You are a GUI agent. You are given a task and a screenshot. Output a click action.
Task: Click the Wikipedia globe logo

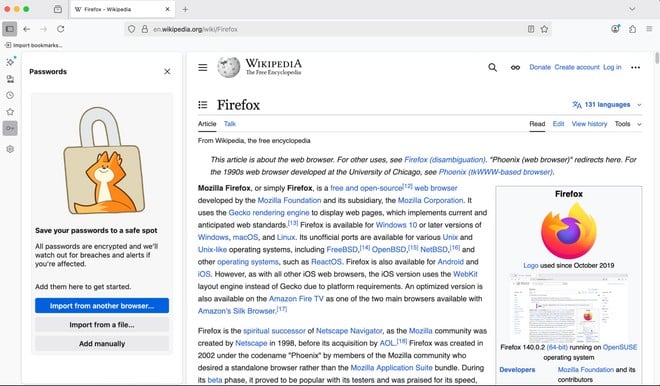click(229, 67)
